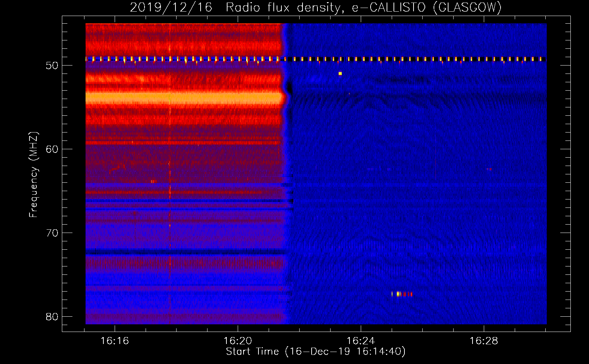The height and width of the screenshot is (364, 589).
Task: Click the isolated yellow spot near 51 MHz
Action: 340,74
